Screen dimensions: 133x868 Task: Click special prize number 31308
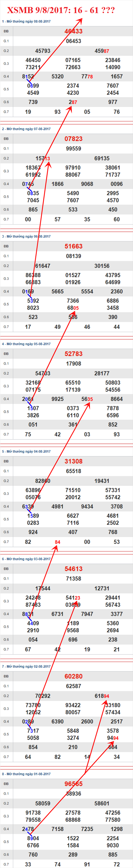(73, 461)
